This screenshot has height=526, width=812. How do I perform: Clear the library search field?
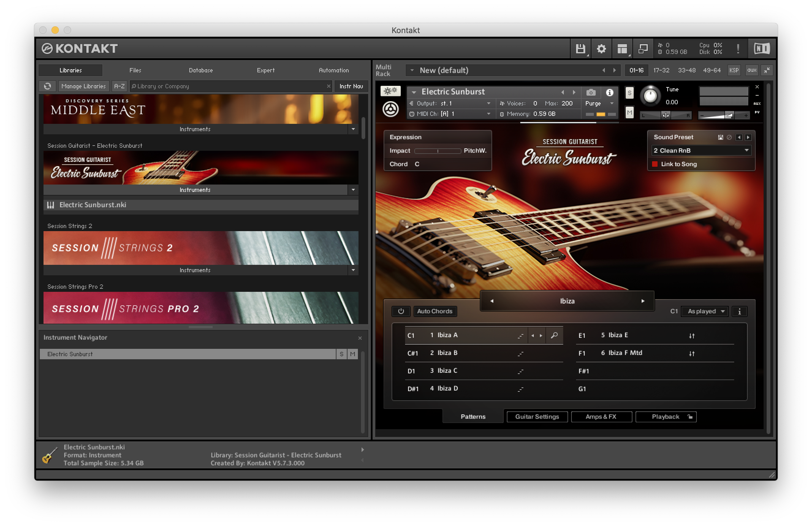click(328, 86)
